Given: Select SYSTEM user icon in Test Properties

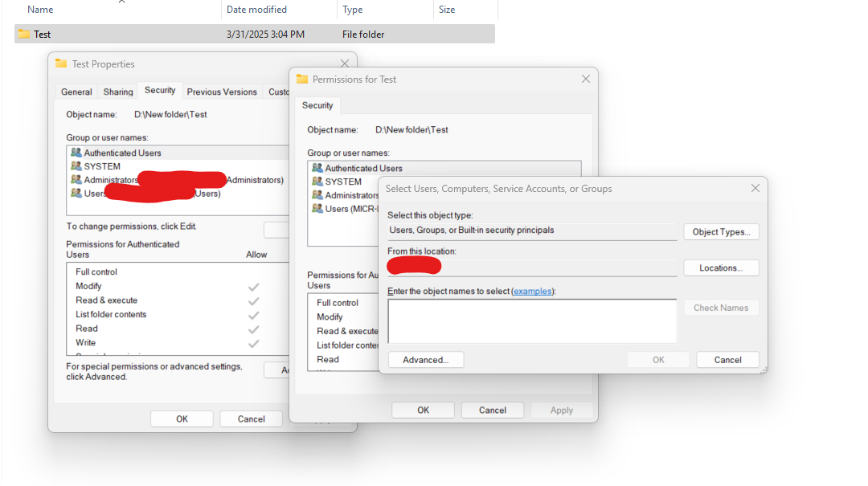Looking at the screenshot, I should [x=76, y=166].
